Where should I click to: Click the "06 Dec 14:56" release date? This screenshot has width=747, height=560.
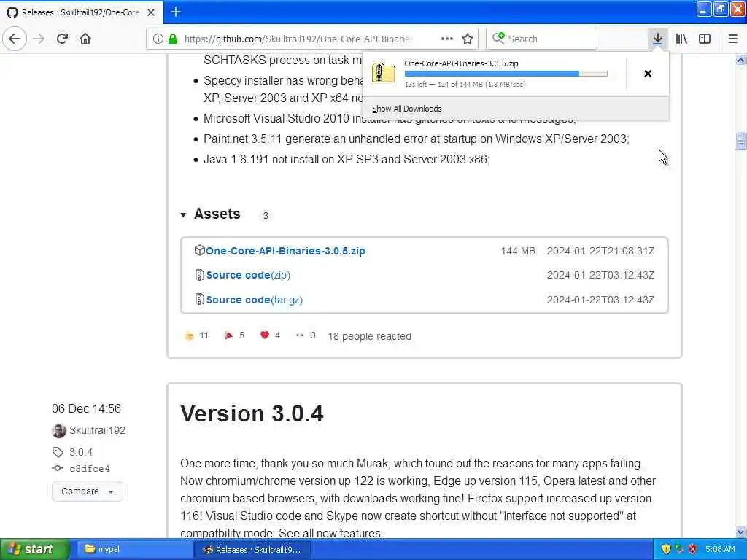tap(86, 408)
